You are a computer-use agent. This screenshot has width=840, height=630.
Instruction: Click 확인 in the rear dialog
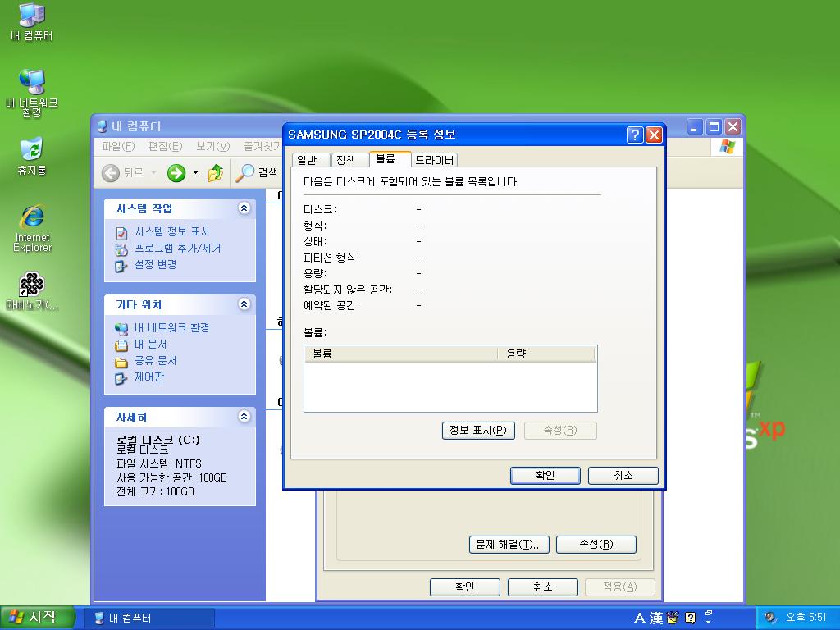(465, 587)
